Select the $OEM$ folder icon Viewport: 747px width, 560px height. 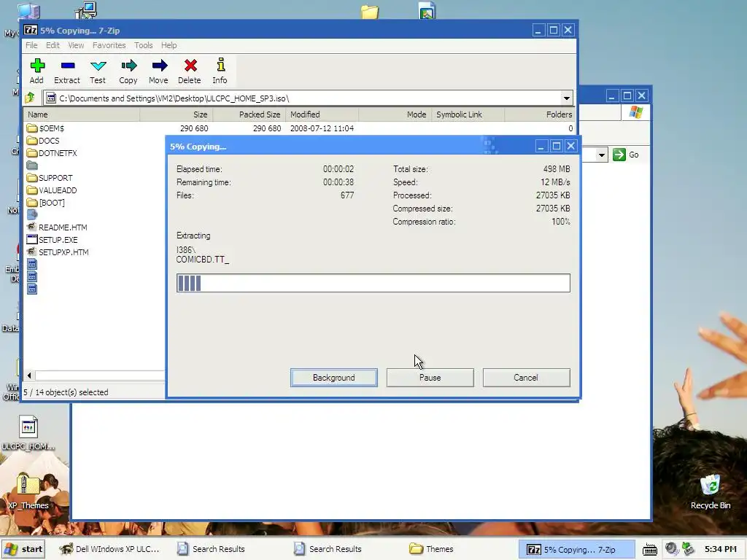(x=32, y=128)
